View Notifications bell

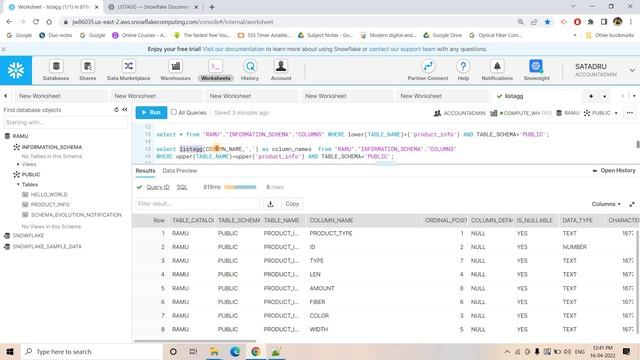point(497,70)
